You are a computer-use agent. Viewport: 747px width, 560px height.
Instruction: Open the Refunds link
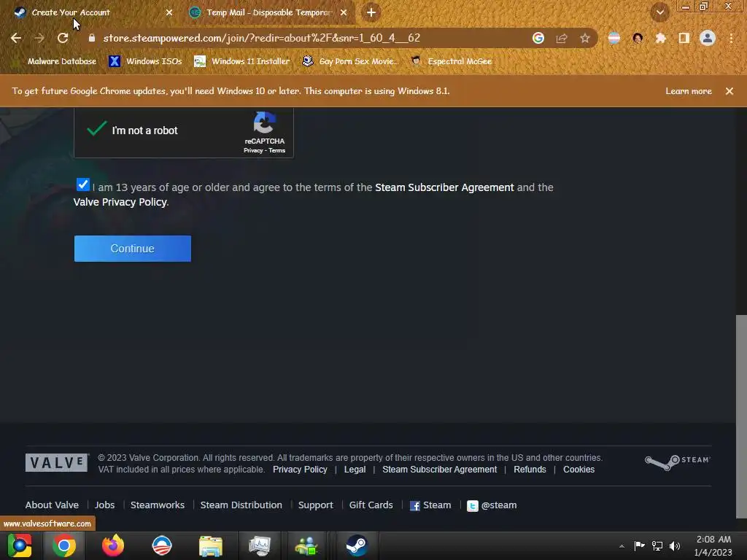[x=530, y=470]
